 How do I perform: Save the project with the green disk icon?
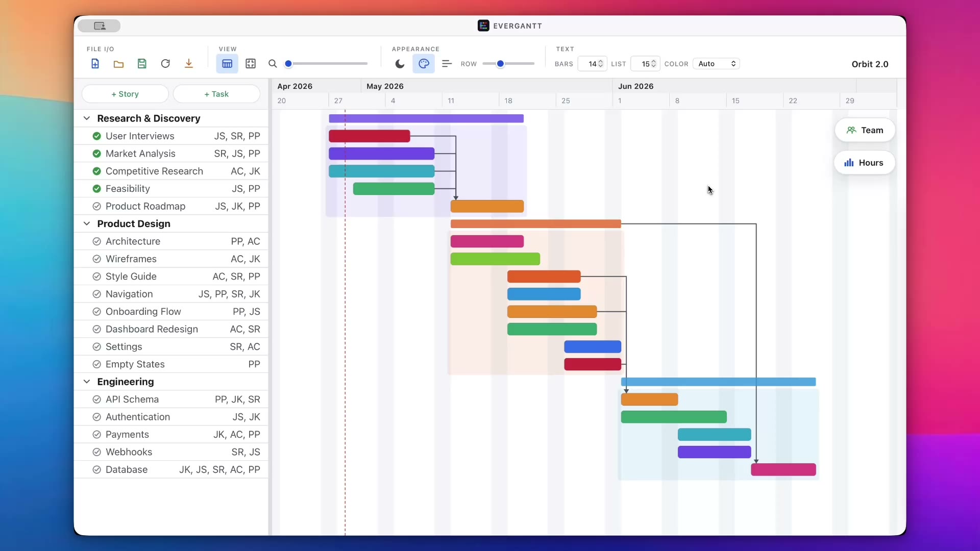pyautogui.click(x=142, y=64)
